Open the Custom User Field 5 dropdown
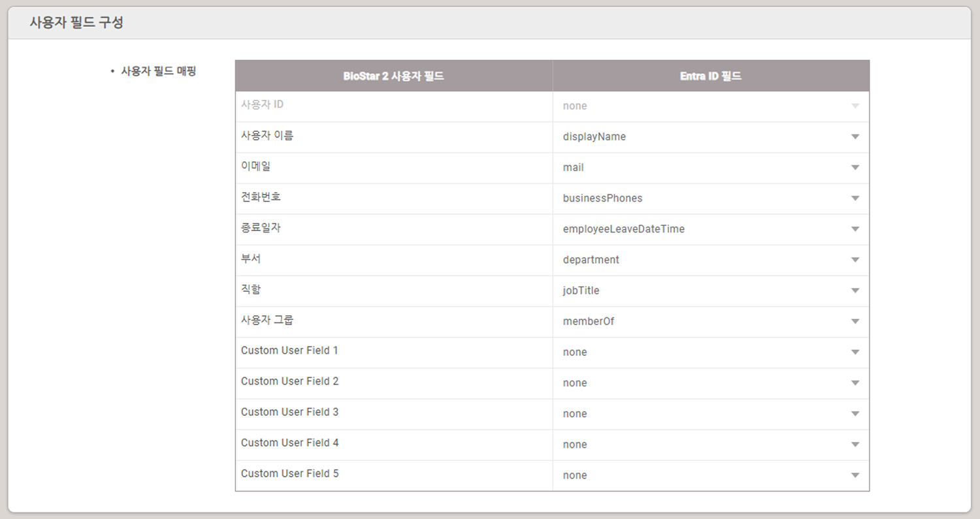This screenshot has width=980, height=519. (711, 475)
